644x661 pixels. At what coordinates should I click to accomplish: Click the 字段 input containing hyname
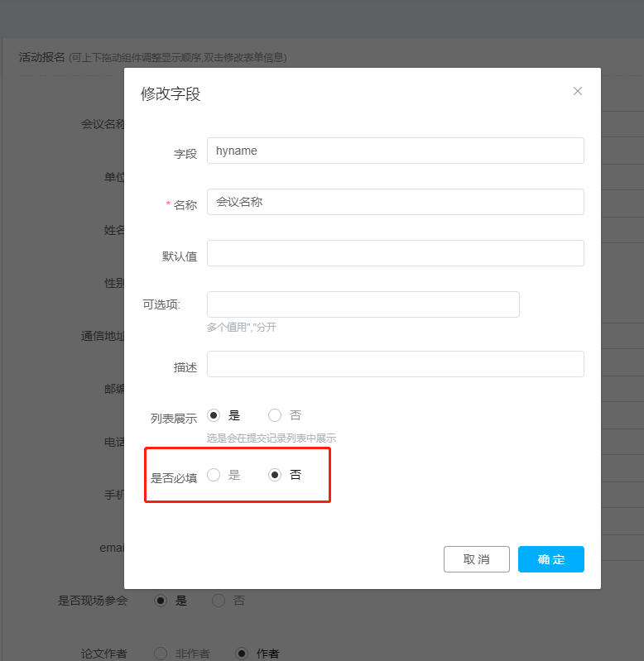(395, 151)
